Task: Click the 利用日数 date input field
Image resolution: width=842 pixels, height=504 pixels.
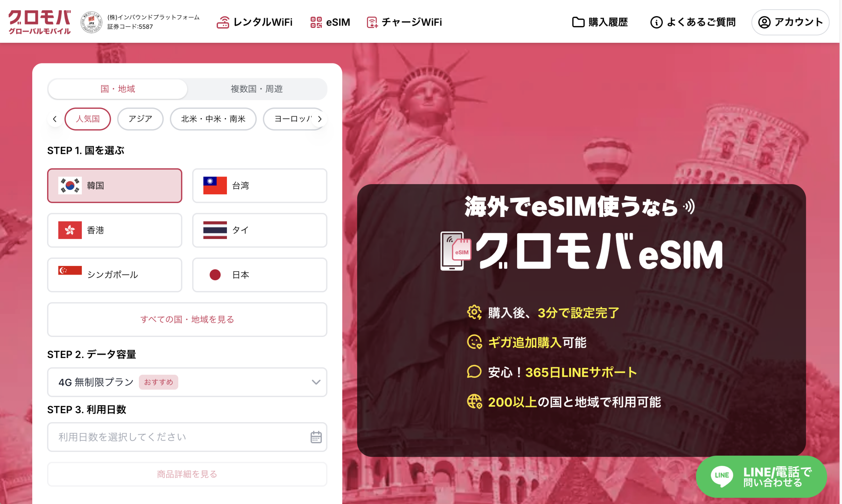Action: pos(177,437)
